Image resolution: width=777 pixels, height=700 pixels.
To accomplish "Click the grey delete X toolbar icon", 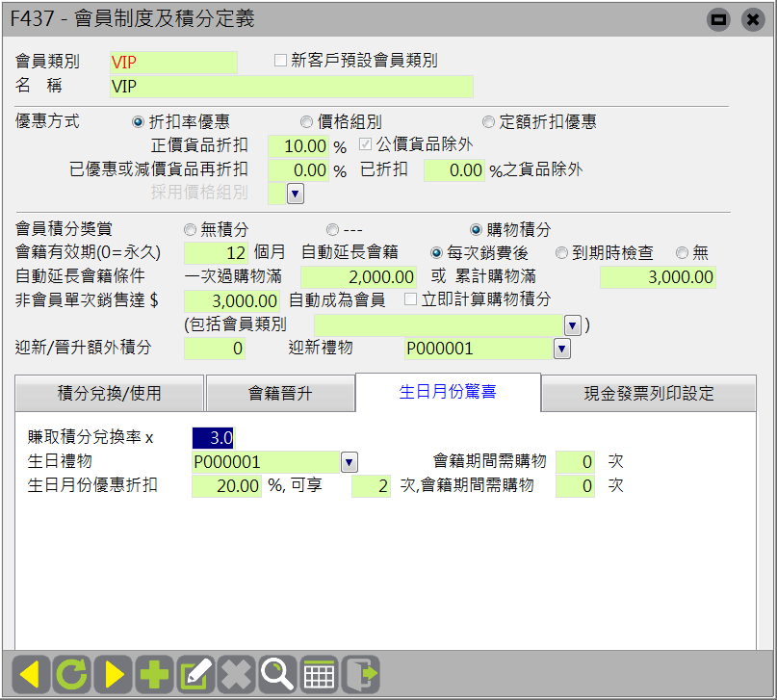I will click(236, 674).
